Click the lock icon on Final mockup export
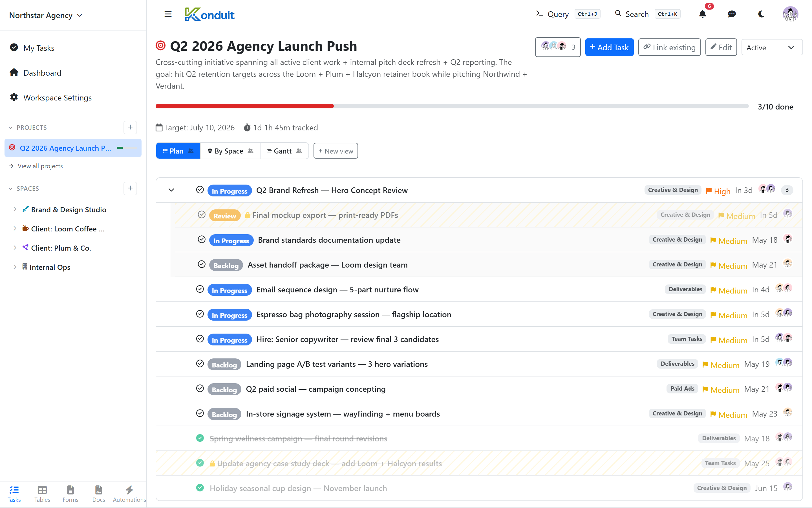Image resolution: width=812 pixels, height=508 pixels. [x=248, y=215]
